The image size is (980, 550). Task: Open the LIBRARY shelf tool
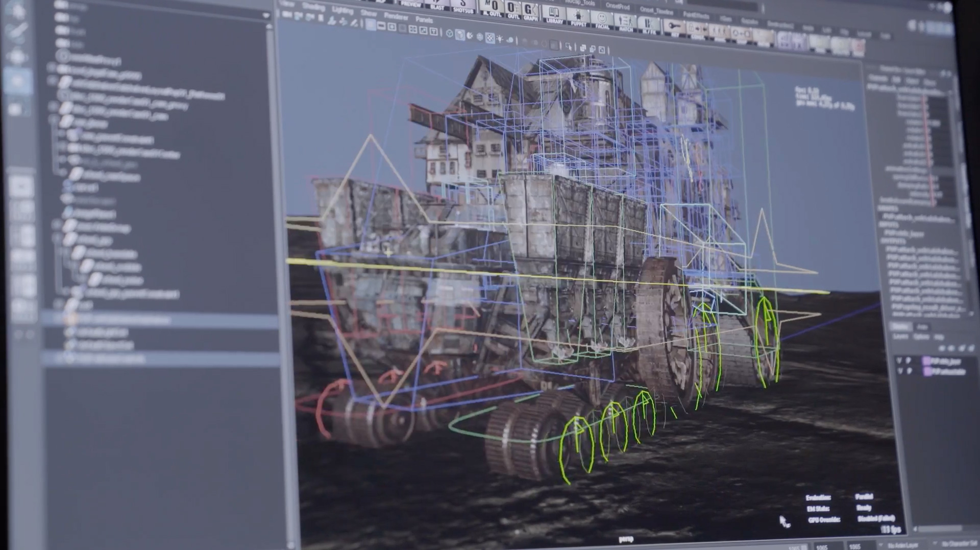[554, 14]
